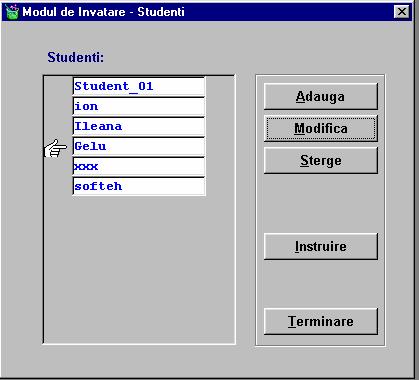Close the Modul de Invatare window
419x380 pixels.
coord(402,12)
